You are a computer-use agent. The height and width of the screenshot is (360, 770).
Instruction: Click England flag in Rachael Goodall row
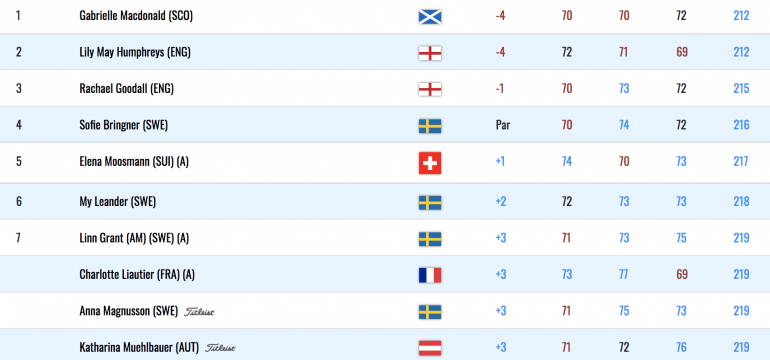430,89
